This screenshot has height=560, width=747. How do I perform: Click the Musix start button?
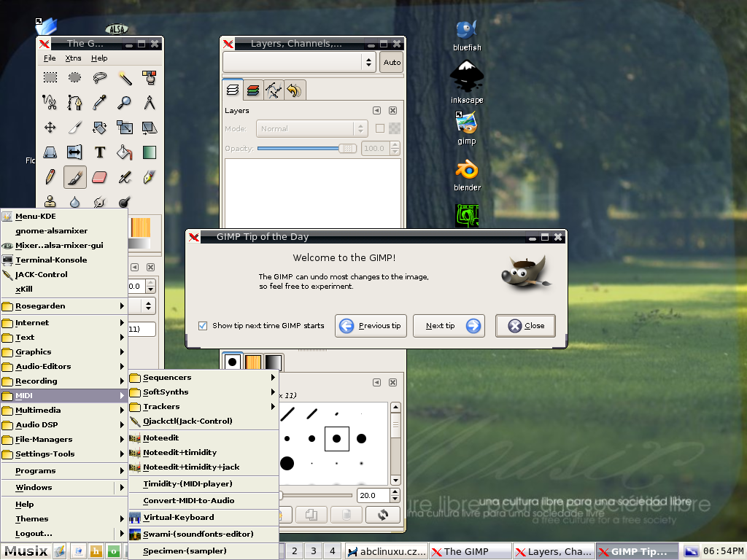click(26, 551)
